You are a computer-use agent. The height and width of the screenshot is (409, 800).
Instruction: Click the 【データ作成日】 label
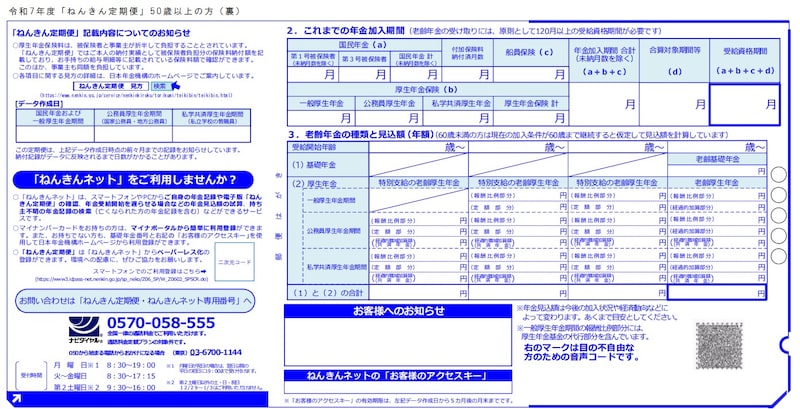(40, 104)
